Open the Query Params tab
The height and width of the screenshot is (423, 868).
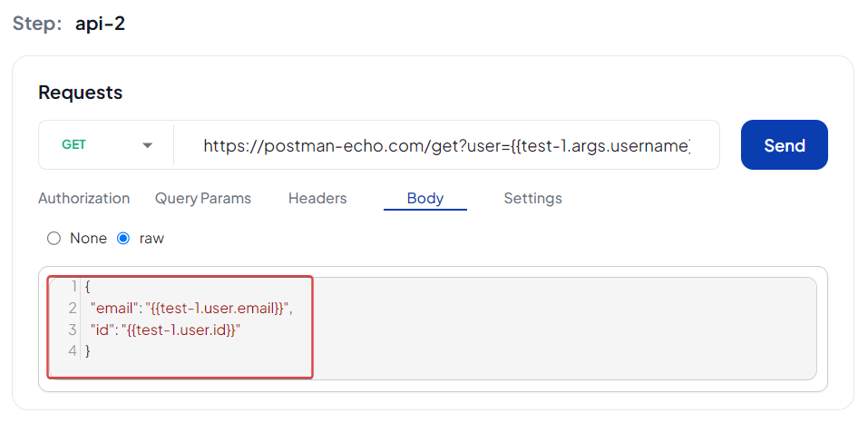pos(203,198)
